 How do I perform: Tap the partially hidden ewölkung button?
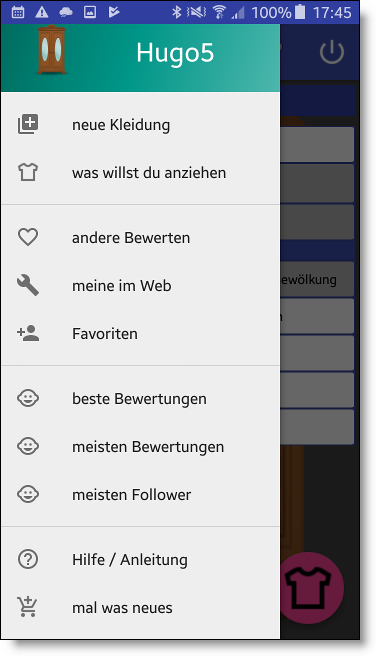coord(317,279)
